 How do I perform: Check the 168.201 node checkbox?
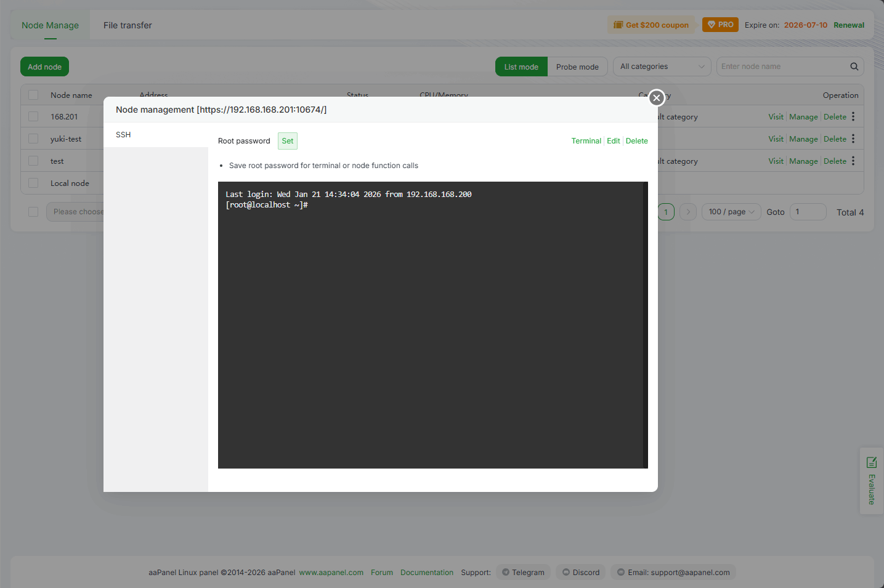coord(33,116)
